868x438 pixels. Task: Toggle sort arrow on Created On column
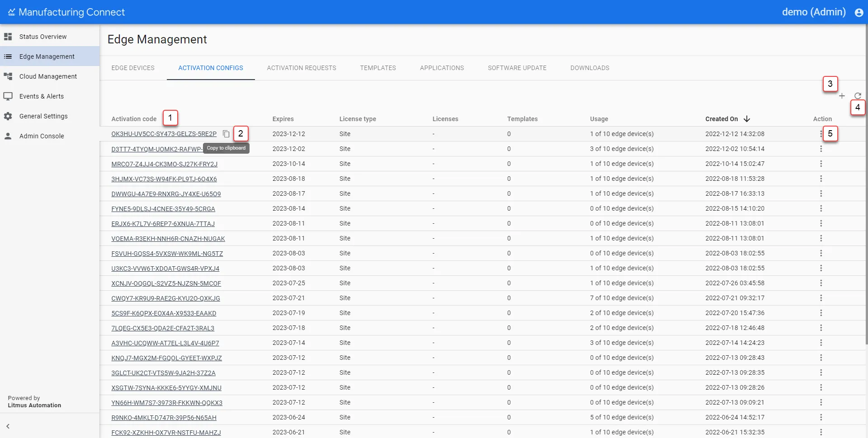747,119
